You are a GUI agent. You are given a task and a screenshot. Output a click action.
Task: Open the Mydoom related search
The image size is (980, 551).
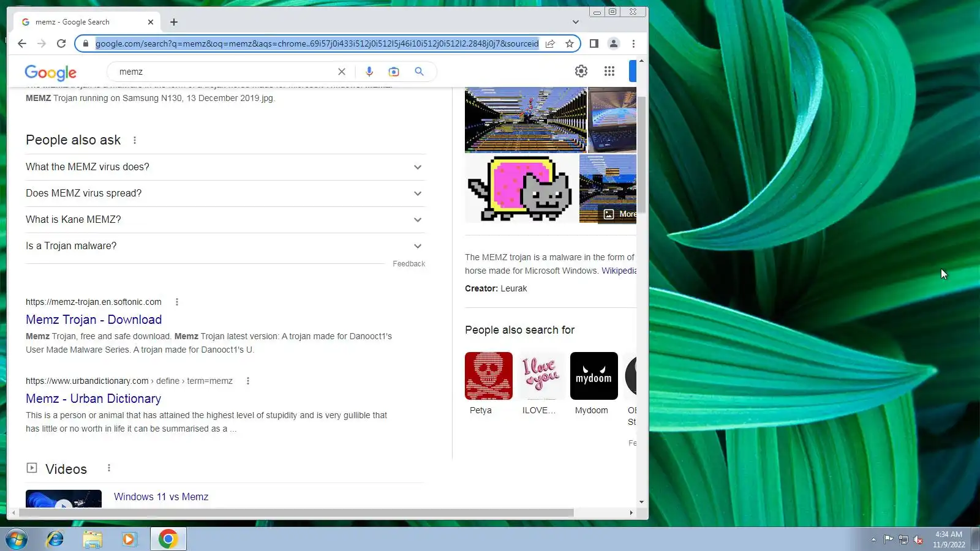pos(594,384)
